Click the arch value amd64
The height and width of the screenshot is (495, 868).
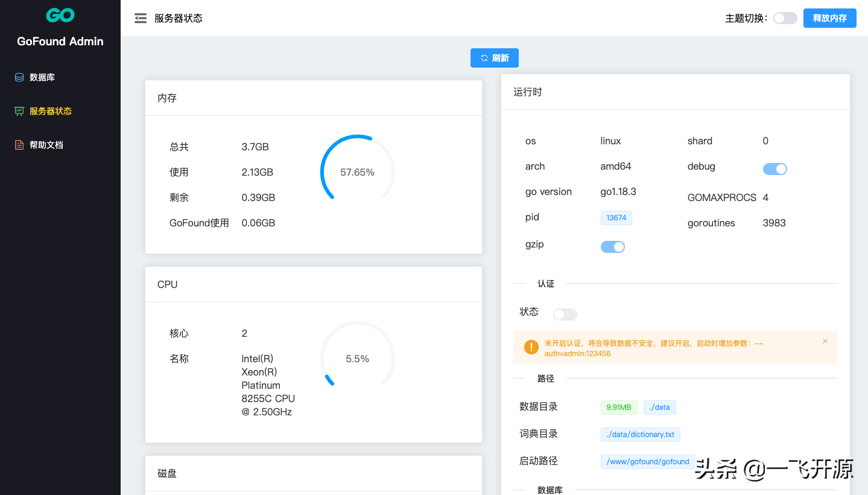(x=616, y=166)
